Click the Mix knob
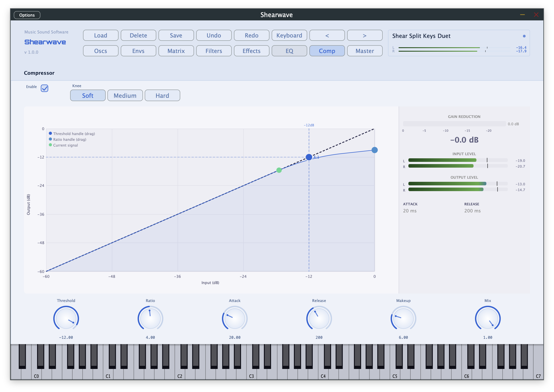554x392 pixels. pyautogui.click(x=488, y=318)
